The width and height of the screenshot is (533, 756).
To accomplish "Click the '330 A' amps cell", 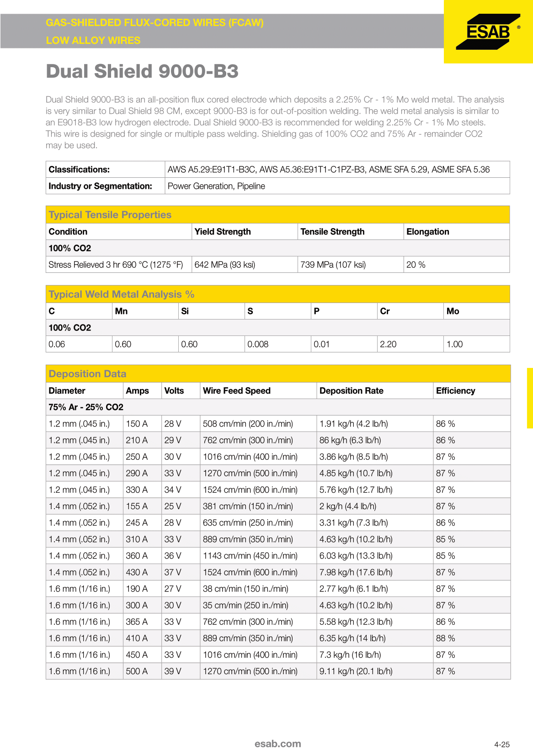I will pyautogui.click(x=142, y=490).
